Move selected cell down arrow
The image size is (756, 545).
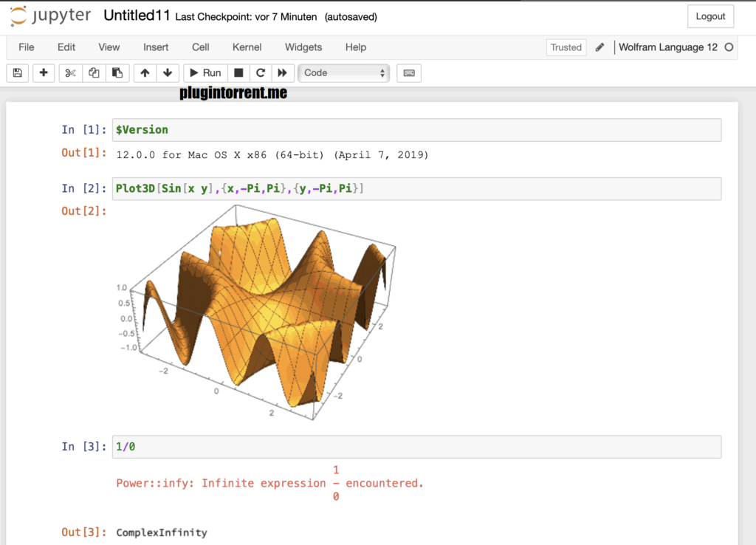(x=168, y=73)
